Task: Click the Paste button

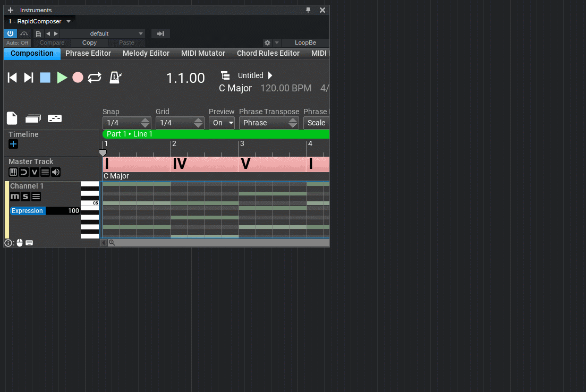Action: click(x=126, y=42)
